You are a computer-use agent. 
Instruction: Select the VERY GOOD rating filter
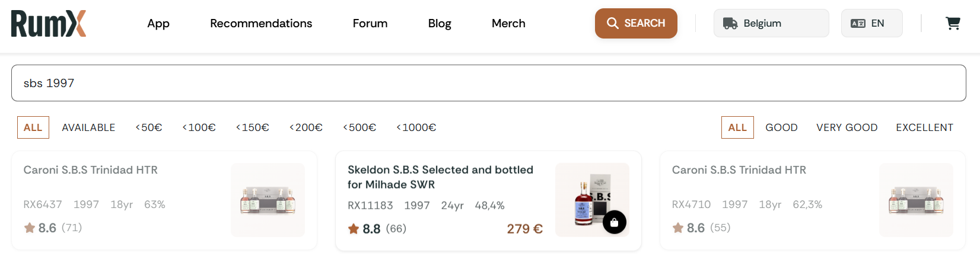coord(847,127)
